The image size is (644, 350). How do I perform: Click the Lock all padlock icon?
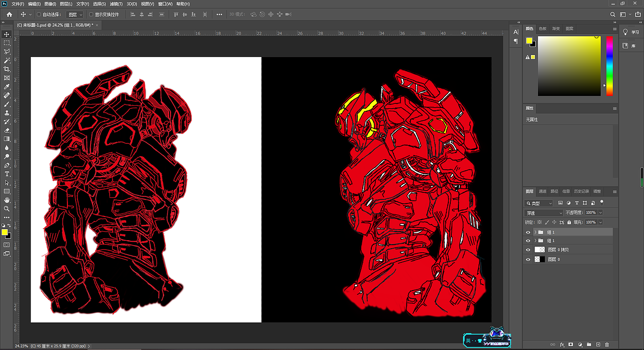tap(569, 222)
